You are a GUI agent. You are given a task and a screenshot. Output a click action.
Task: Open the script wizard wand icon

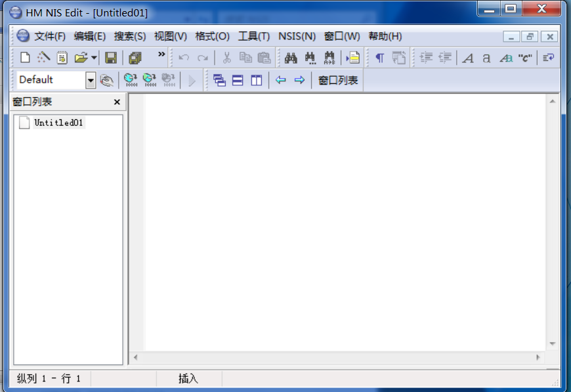coord(43,58)
